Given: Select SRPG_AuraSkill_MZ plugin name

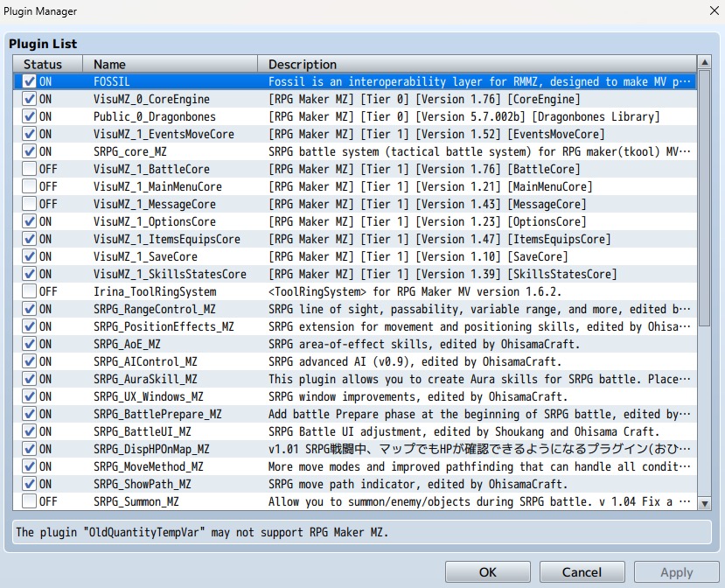Looking at the screenshot, I should [x=145, y=380].
